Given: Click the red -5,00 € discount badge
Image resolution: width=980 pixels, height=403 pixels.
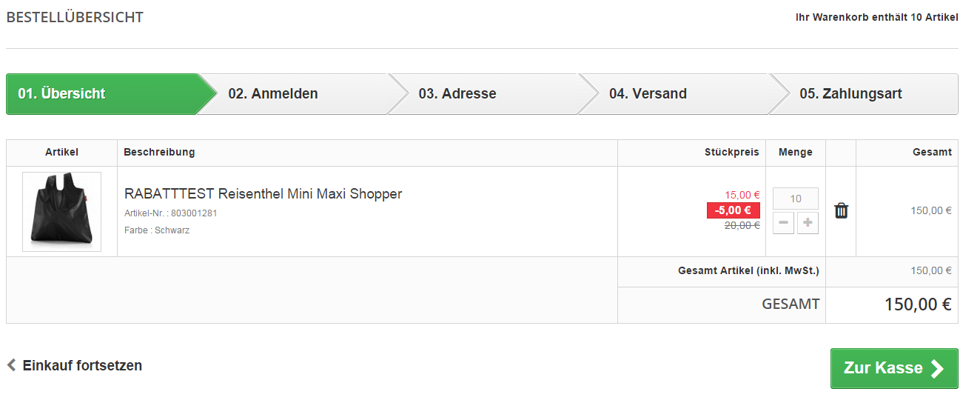Looking at the screenshot, I should click(x=733, y=210).
